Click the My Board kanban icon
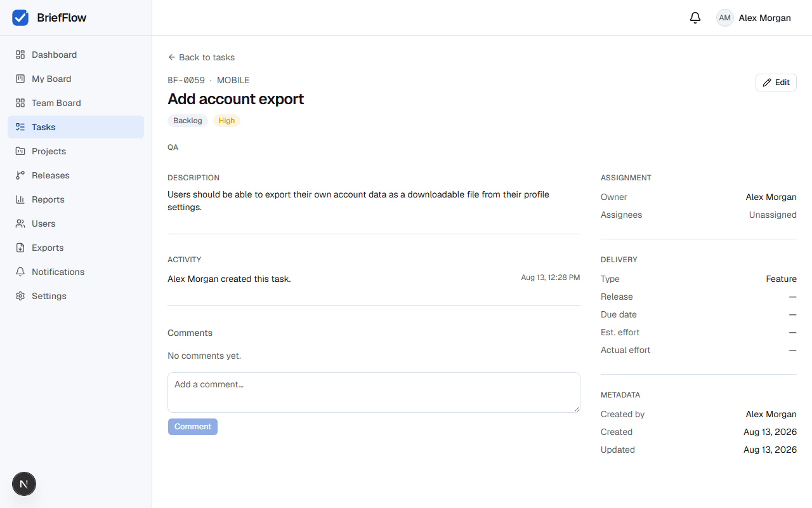 [x=20, y=79]
